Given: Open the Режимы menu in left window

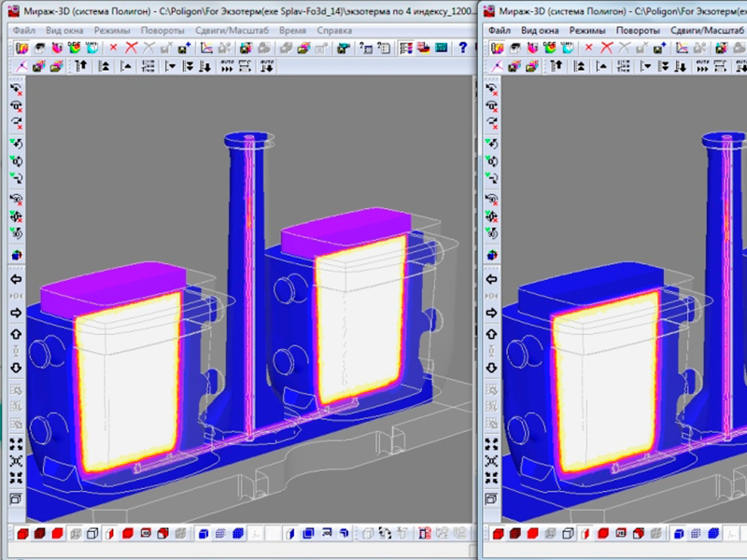Looking at the screenshot, I should click(x=114, y=30).
